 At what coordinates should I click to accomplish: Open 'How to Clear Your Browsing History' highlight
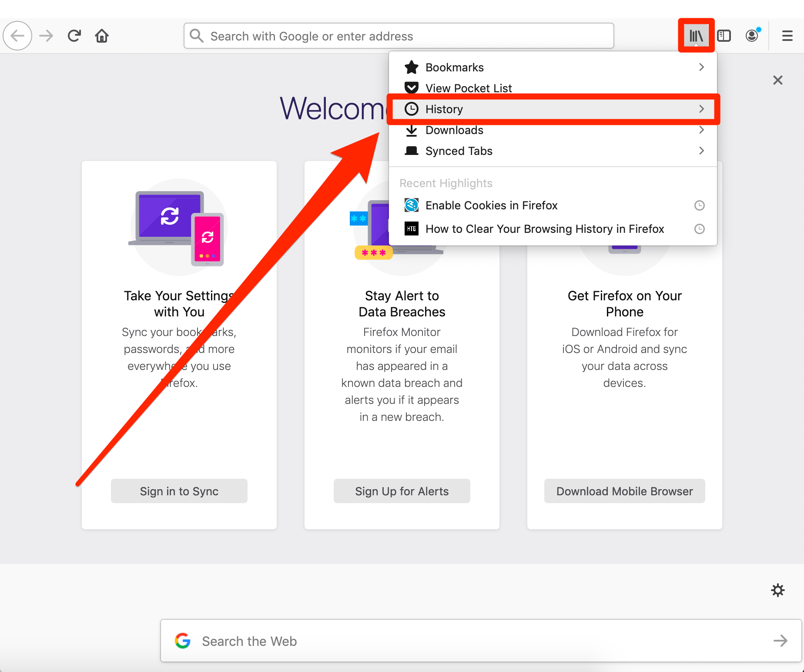coord(553,229)
